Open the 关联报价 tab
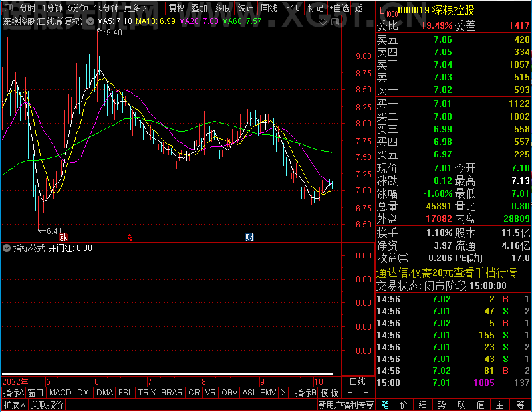The width and height of the screenshot is (532, 412). [47, 405]
